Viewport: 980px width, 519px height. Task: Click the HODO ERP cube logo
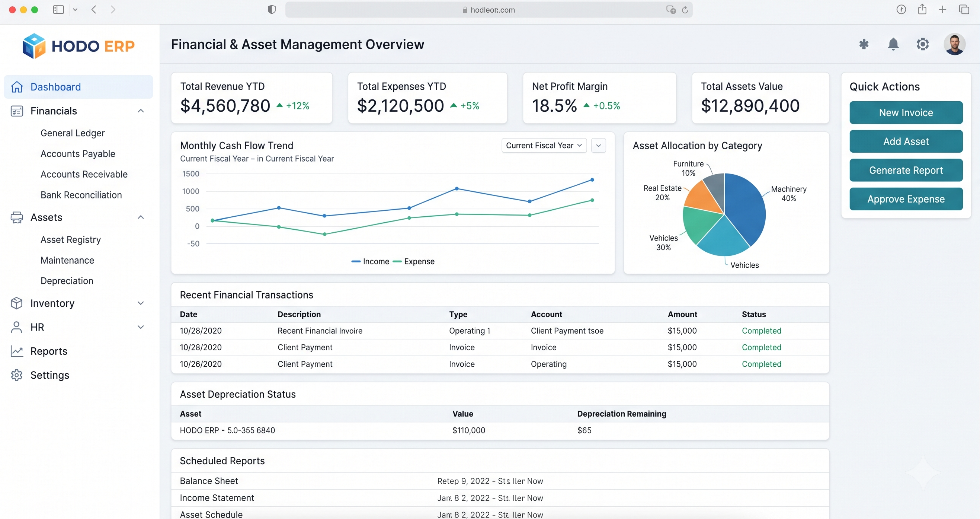tap(34, 46)
